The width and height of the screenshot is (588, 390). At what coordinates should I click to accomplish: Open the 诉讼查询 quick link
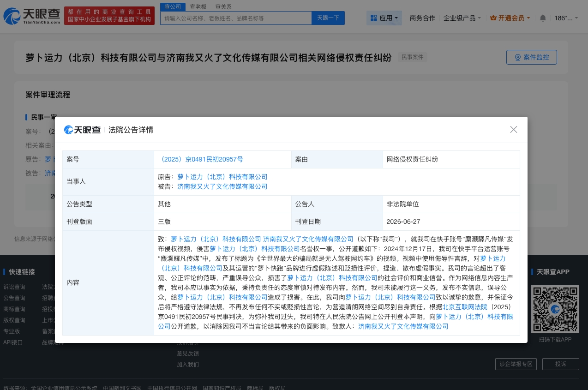(14, 287)
